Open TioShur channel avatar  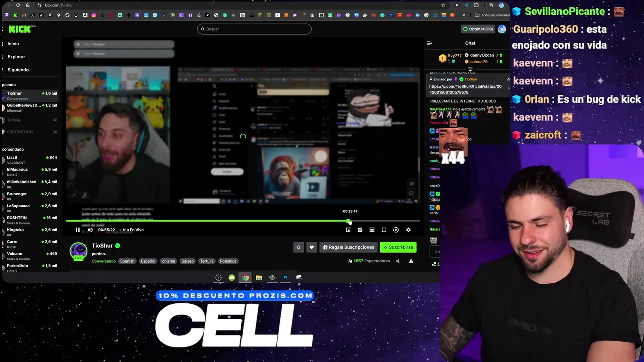(x=78, y=251)
